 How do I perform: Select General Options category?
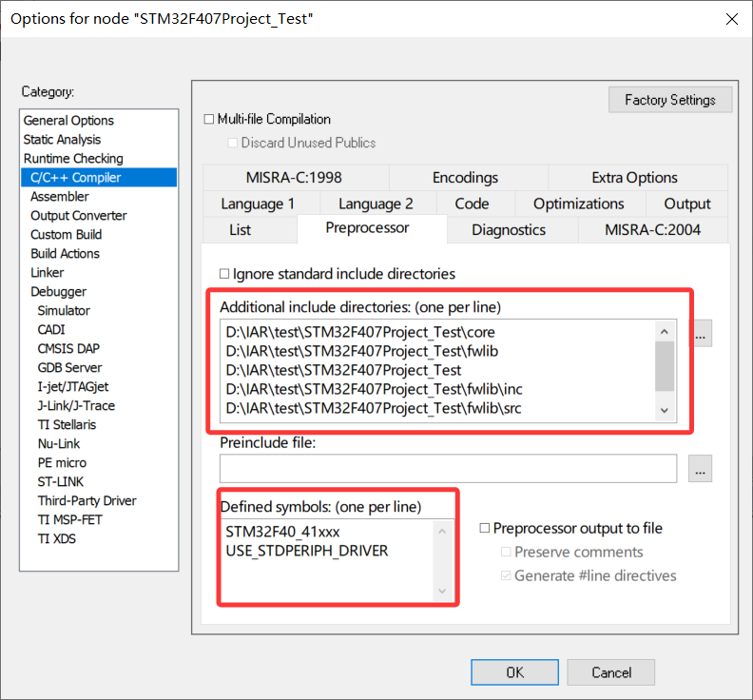[x=68, y=120]
